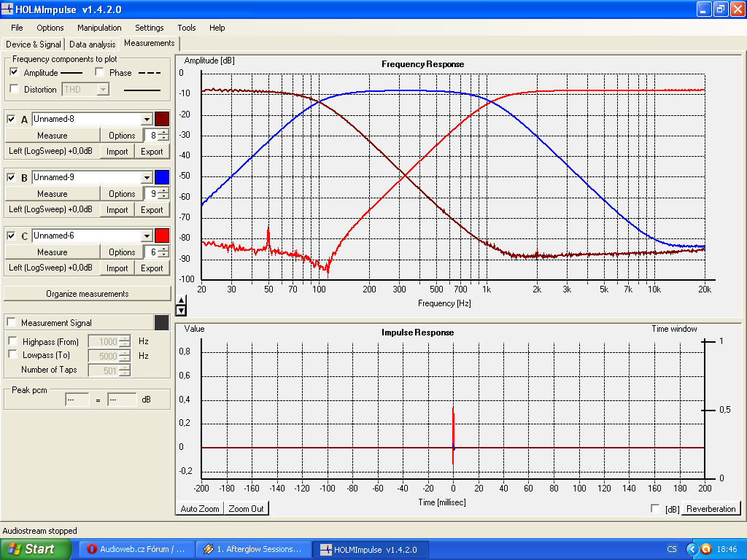
Task: Toggle the impulse response [dB] checkbox
Action: [655, 508]
